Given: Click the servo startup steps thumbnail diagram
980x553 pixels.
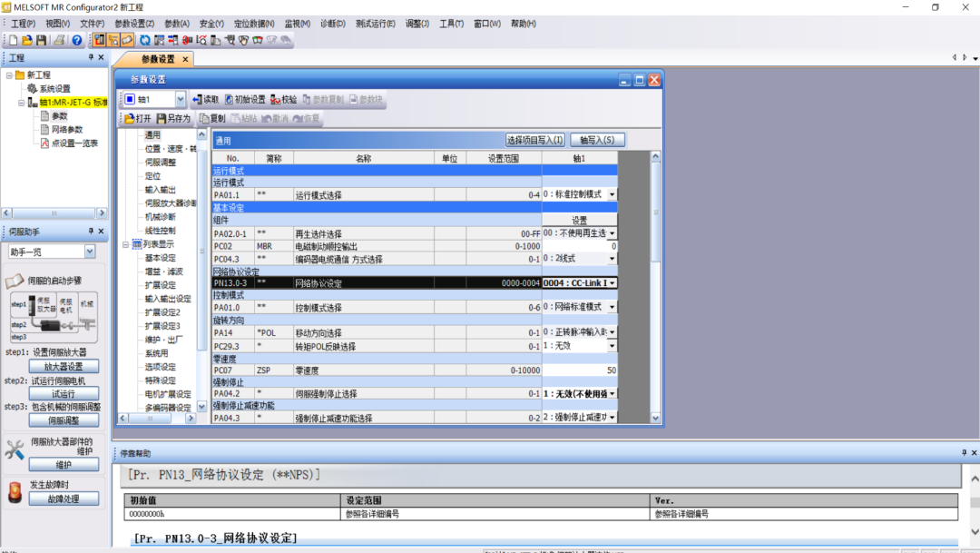Looking at the screenshot, I should click(x=54, y=317).
